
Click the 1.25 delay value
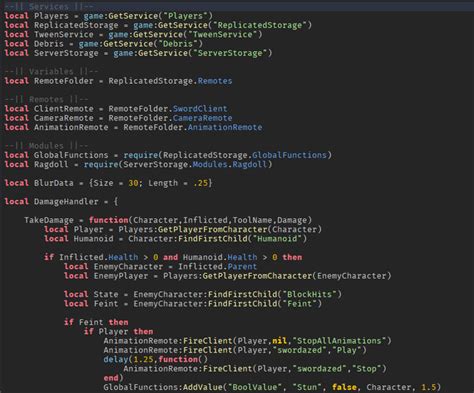pos(143,360)
